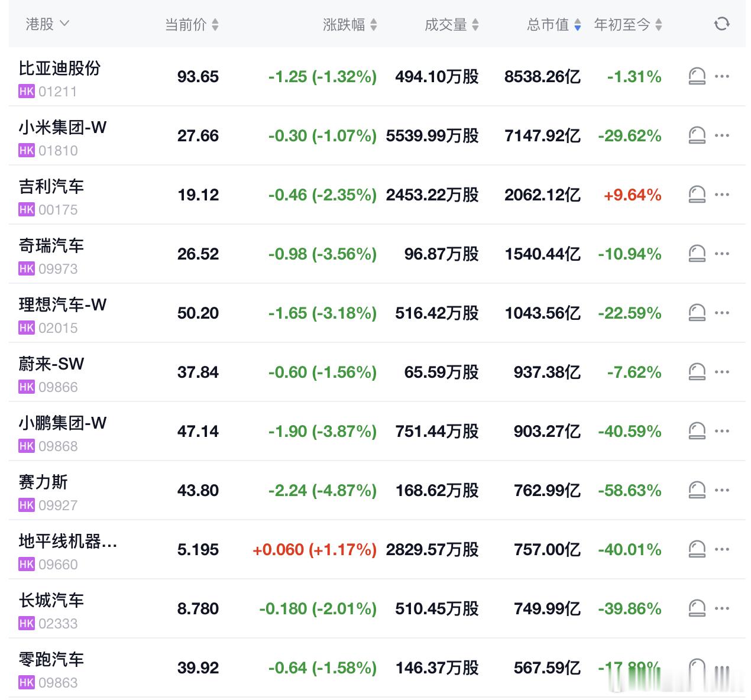Sort by 成交量 column
Screen dimensions: 751x700
coord(452,24)
